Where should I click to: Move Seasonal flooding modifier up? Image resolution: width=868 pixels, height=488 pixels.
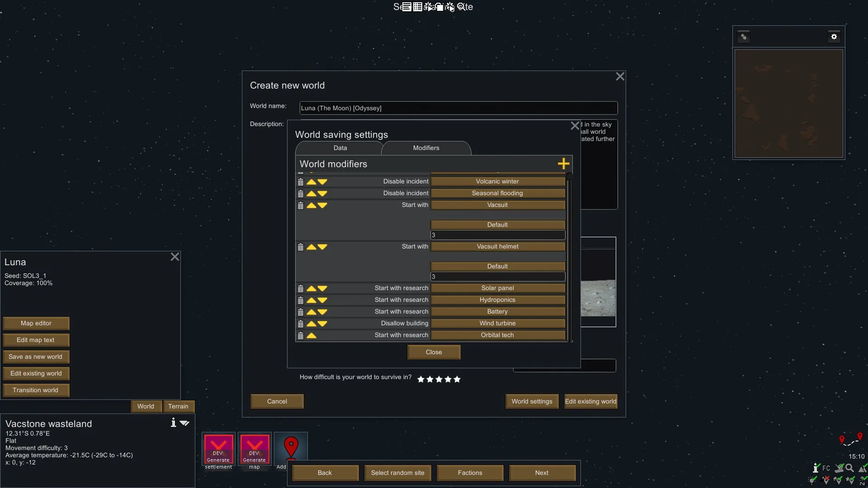[x=311, y=193]
